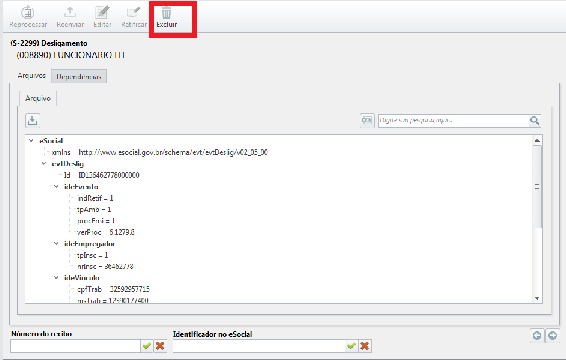Click the icon left of search box
The image size is (566, 360).
point(367,120)
